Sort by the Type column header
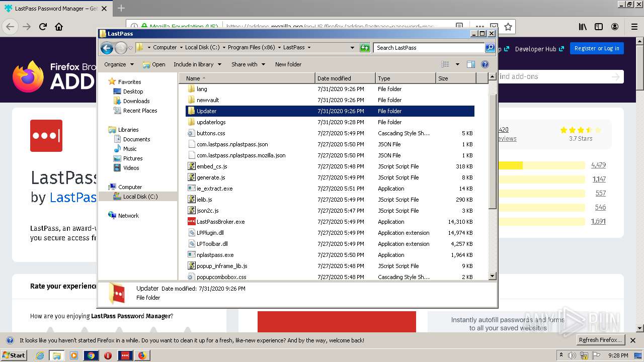The height and width of the screenshot is (362, 644). [x=406, y=78]
